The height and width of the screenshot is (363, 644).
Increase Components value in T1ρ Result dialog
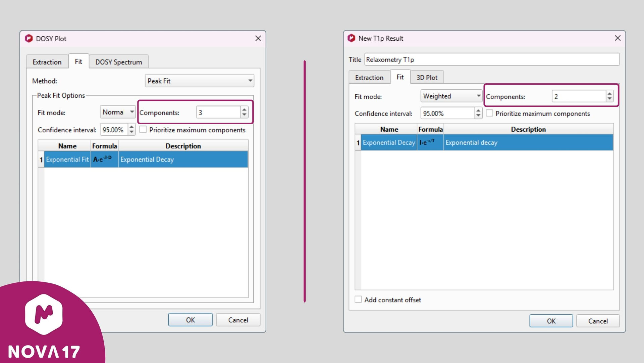pyautogui.click(x=609, y=94)
